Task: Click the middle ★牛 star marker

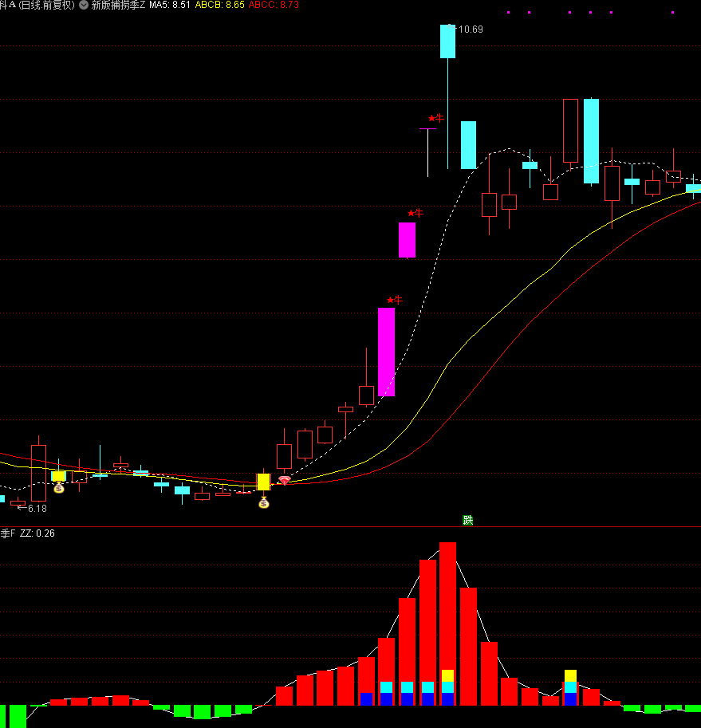Action: (x=415, y=213)
